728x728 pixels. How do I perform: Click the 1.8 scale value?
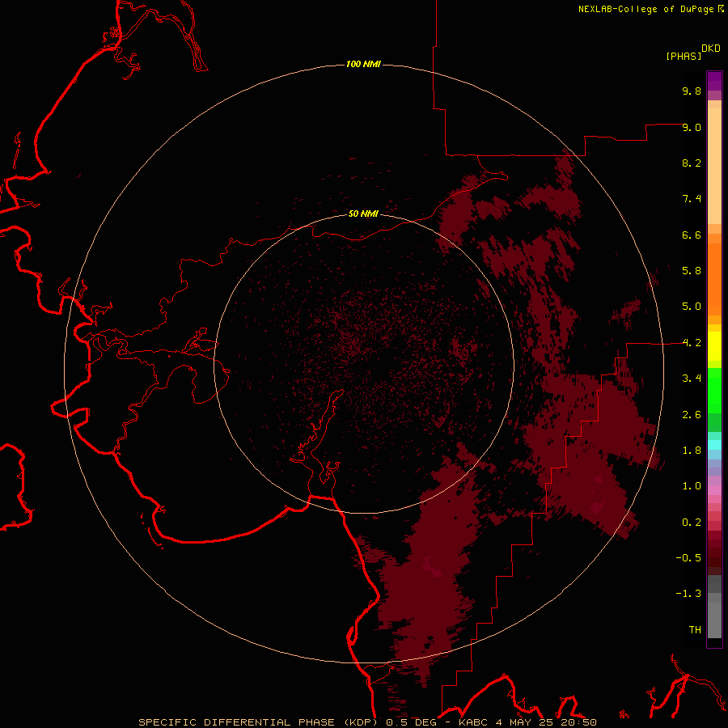point(692,451)
